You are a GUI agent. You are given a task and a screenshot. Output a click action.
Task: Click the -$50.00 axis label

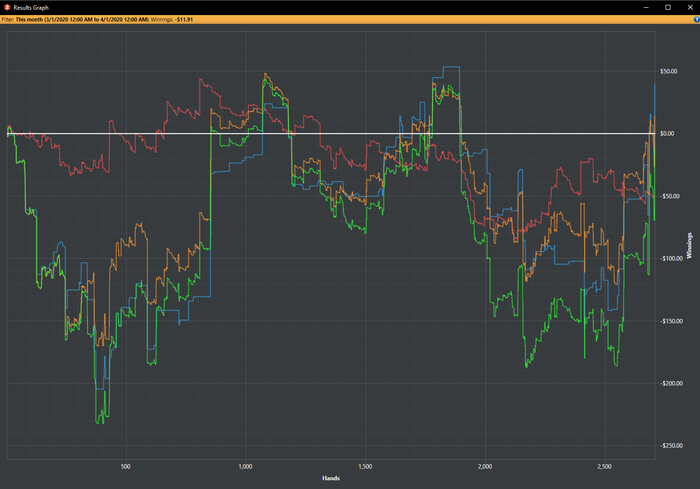tap(669, 196)
